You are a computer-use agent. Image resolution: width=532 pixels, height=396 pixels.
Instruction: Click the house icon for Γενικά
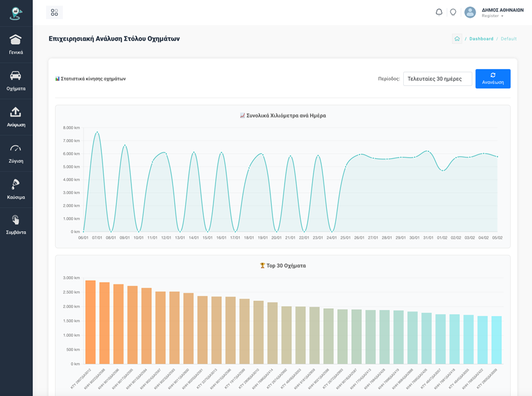click(16, 40)
